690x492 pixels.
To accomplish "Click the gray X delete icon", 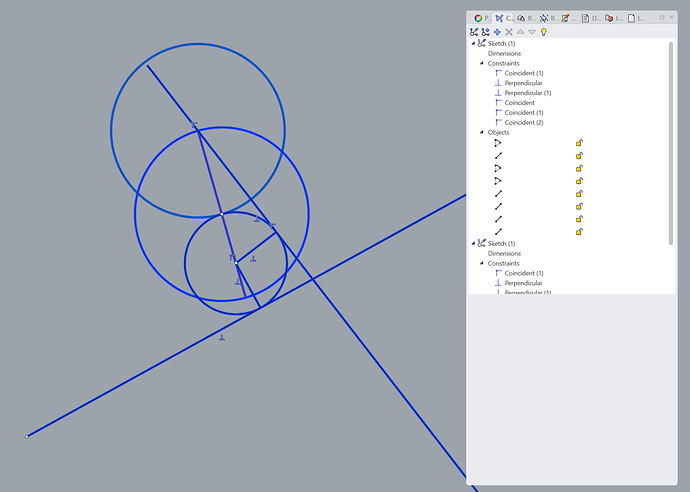I will (509, 32).
